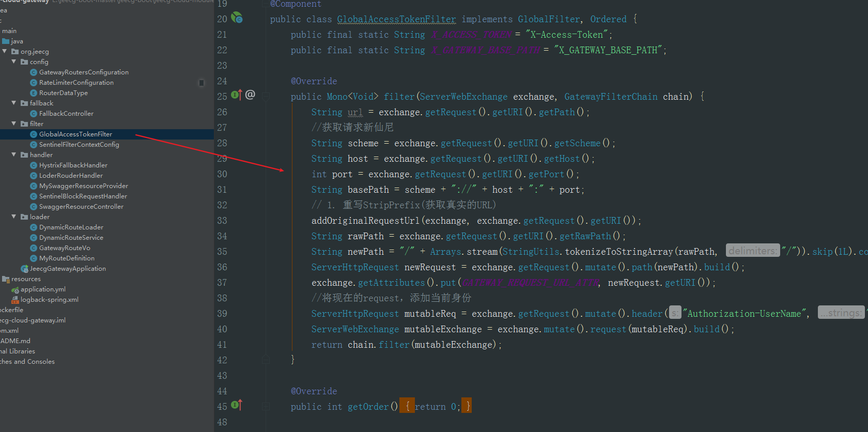
Task: Select the resources folder
Action: 26,279
